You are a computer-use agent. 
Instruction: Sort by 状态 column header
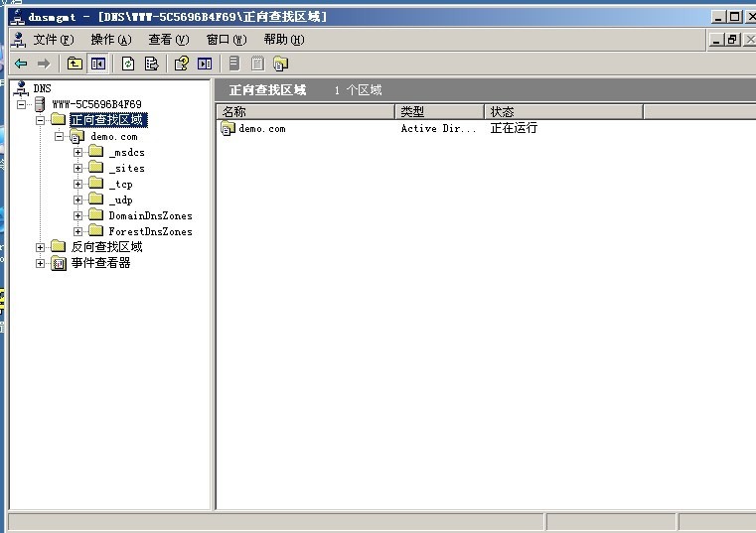[563, 112]
